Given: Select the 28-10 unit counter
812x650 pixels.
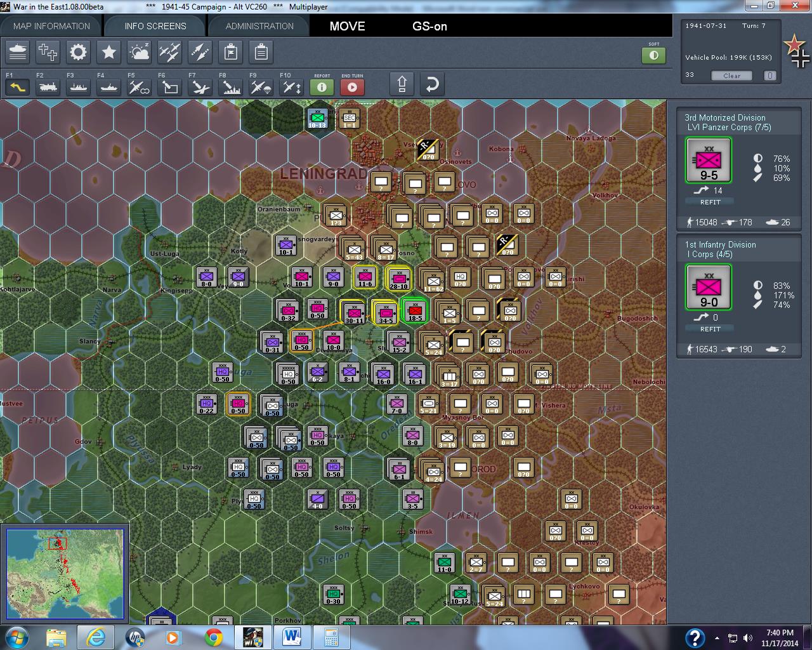Looking at the screenshot, I should point(398,278).
